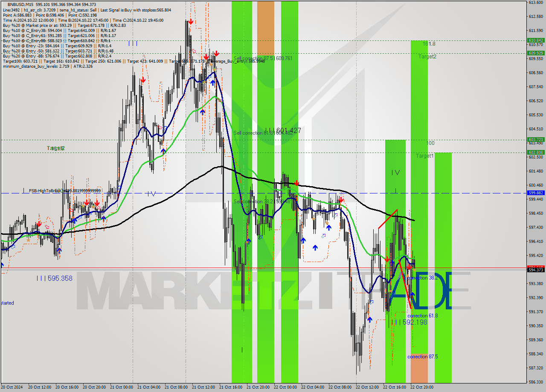Click the 586.330 price axis label
This screenshot has height=392, width=546.
[x=535, y=382]
